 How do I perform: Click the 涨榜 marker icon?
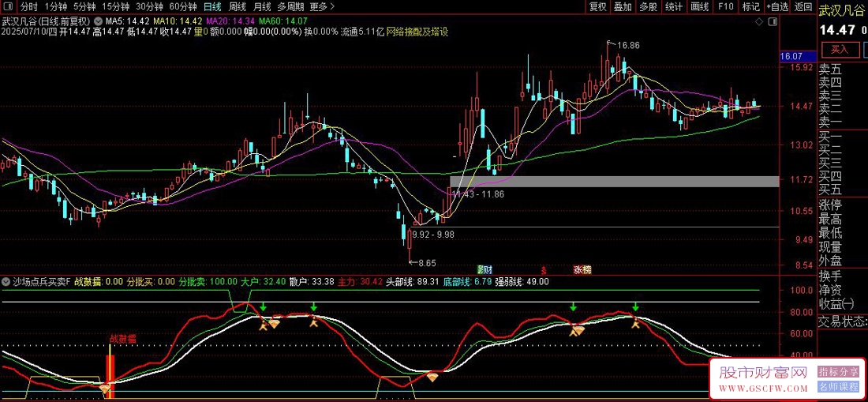pos(582,270)
